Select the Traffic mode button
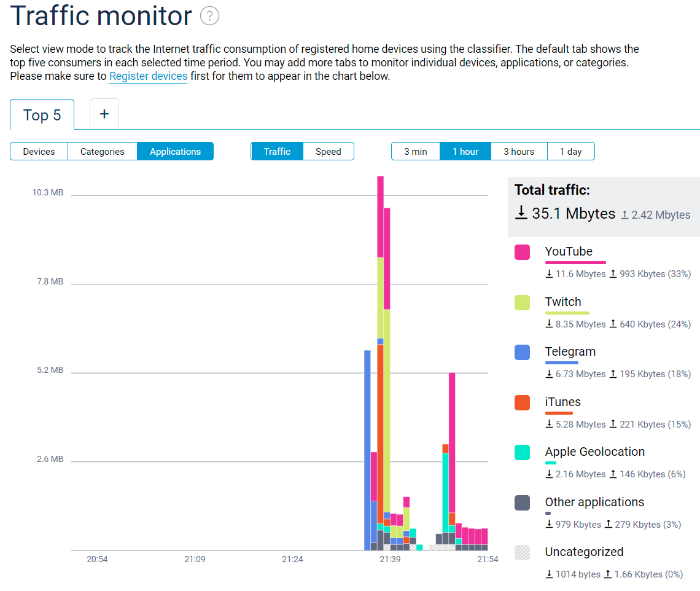Image resolution: width=700 pixels, height=591 pixels. pos(277,151)
